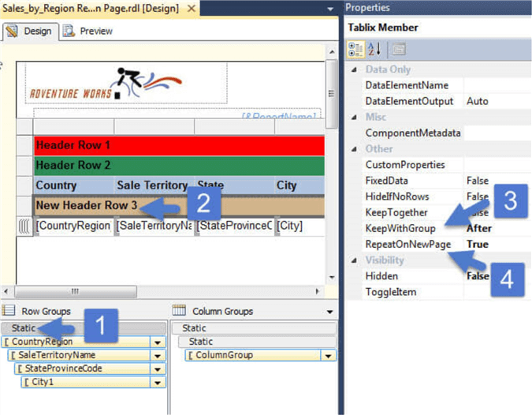The image size is (532, 415).
Task: Open the SaleTerritoryName group dropdown arrow
Action: tap(158, 356)
